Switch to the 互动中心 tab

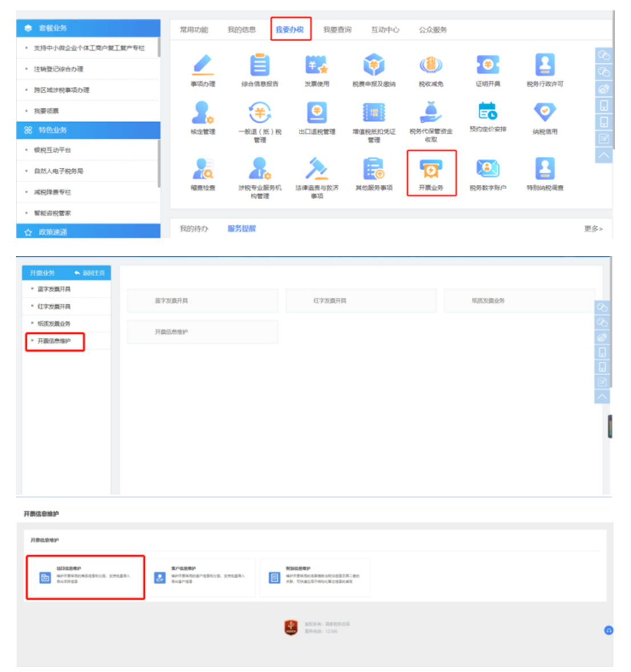(x=385, y=30)
